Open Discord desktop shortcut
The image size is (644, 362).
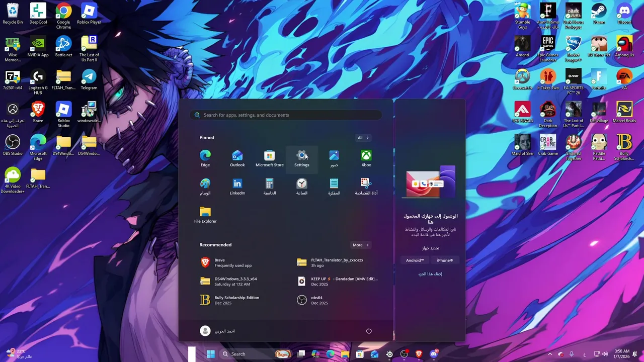point(624,14)
